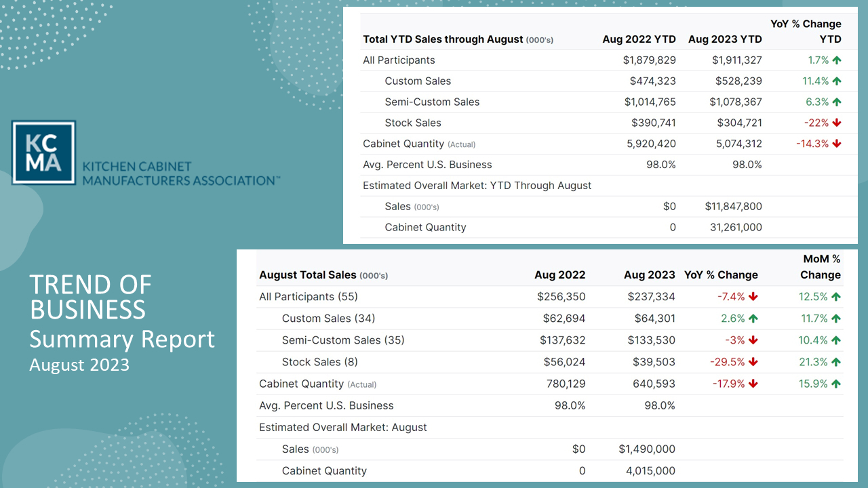Click the Aug 2023 YTD column header
Image resolution: width=868 pixels, height=488 pixels.
tap(725, 39)
